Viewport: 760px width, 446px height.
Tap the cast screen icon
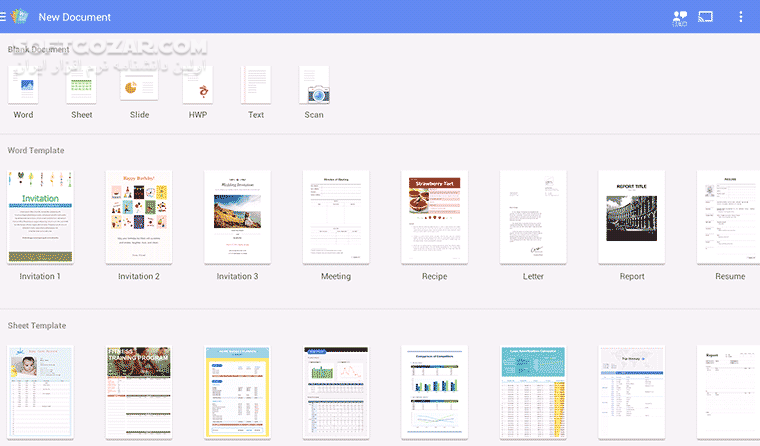[x=705, y=17]
